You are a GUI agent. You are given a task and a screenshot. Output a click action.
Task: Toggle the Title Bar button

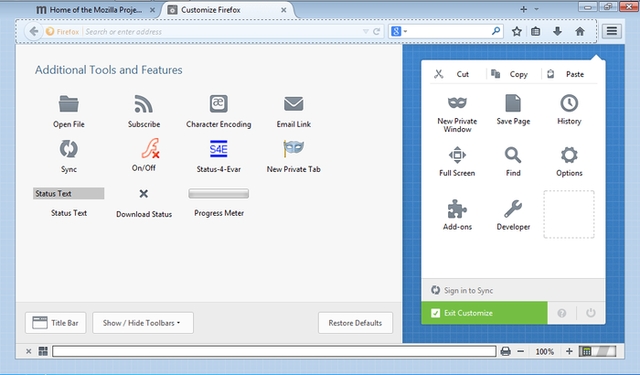click(56, 323)
